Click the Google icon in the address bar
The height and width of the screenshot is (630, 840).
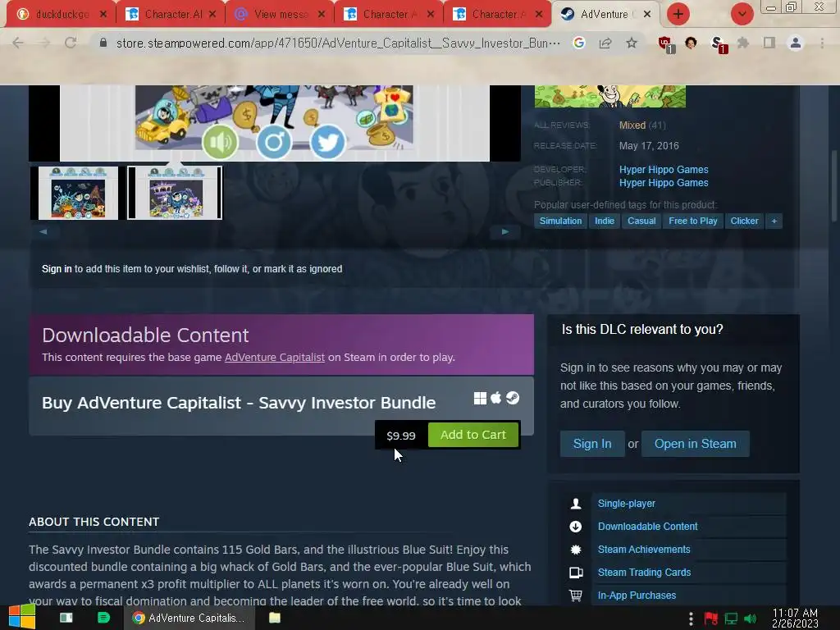point(578,43)
